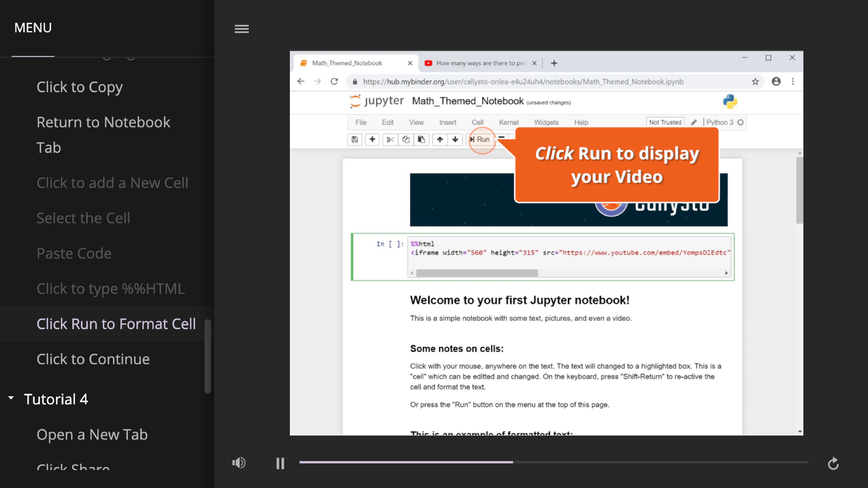
Task: Click the cut cell scissors icon
Action: [390, 139]
